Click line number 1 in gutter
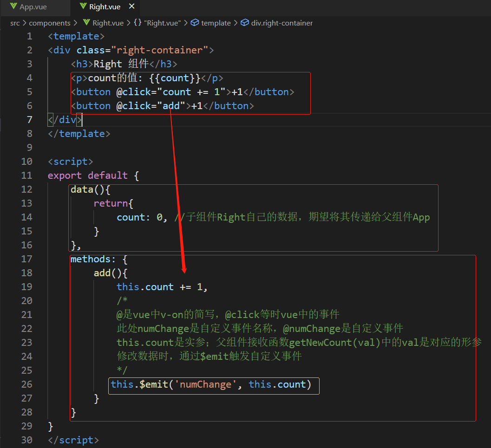This screenshot has width=491, height=448. (x=29, y=36)
